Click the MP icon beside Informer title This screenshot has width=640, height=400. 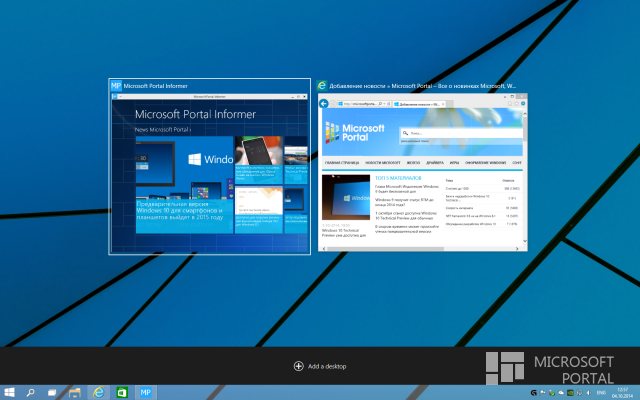coord(116,86)
